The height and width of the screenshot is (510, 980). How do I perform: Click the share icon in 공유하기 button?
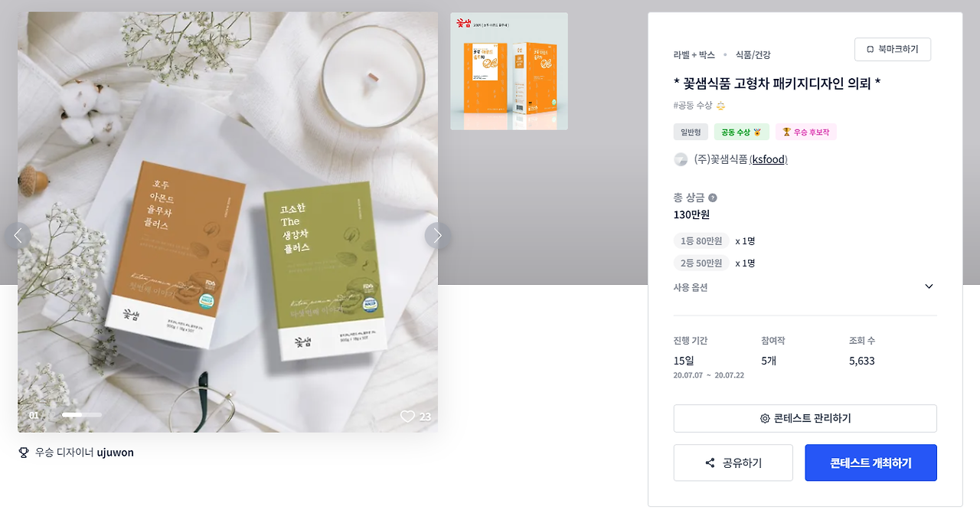click(710, 463)
